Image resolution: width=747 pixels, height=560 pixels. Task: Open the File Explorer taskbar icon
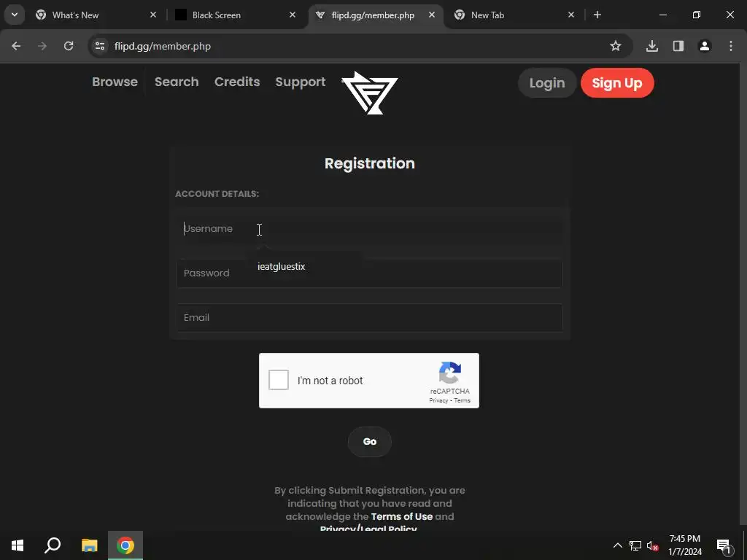90,545
